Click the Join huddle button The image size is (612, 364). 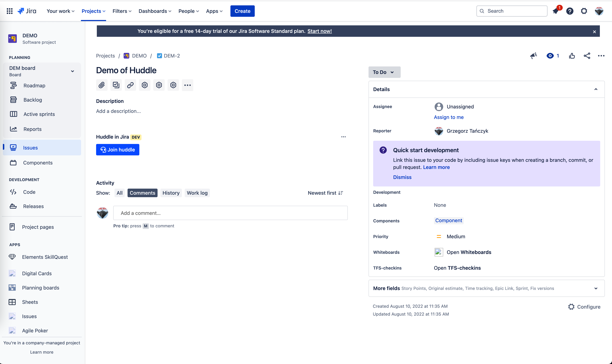point(118,150)
